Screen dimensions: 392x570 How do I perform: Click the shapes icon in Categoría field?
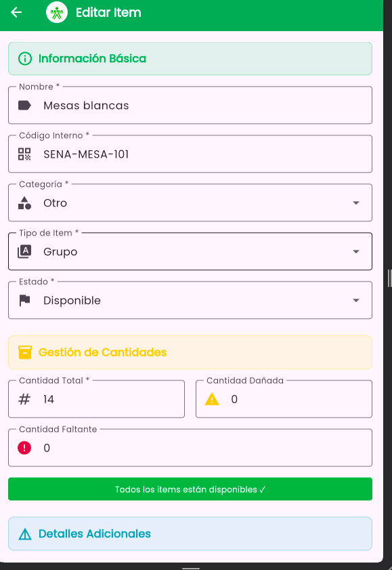(x=24, y=203)
